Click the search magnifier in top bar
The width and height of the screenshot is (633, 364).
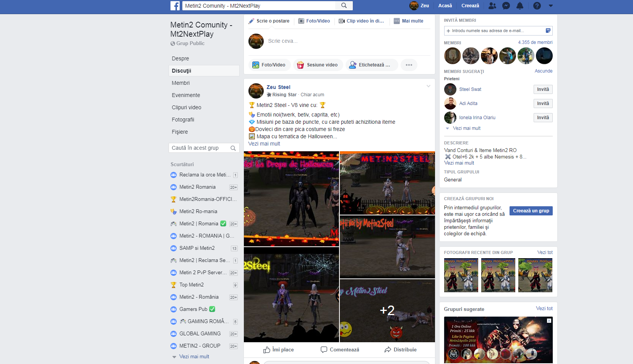coord(344,6)
